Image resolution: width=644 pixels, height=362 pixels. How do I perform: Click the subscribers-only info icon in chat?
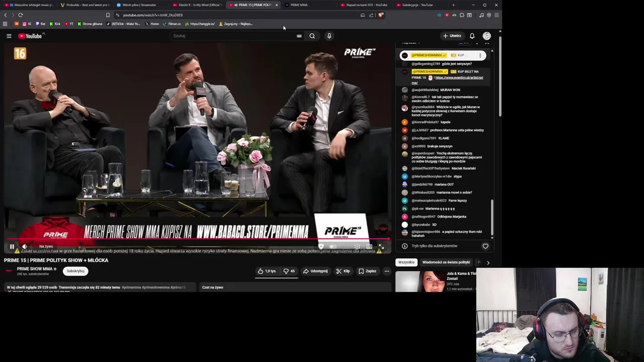(x=405, y=246)
